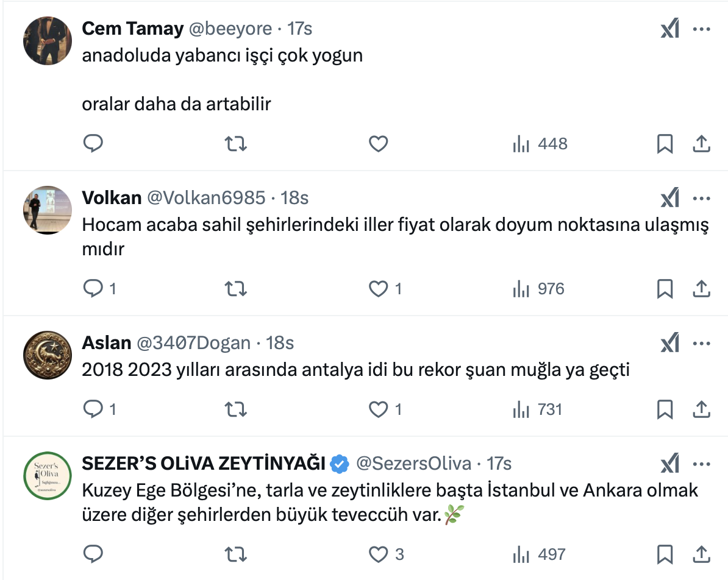
Task: Retweet Volkan's tweet
Action: (x=236, y=289)
